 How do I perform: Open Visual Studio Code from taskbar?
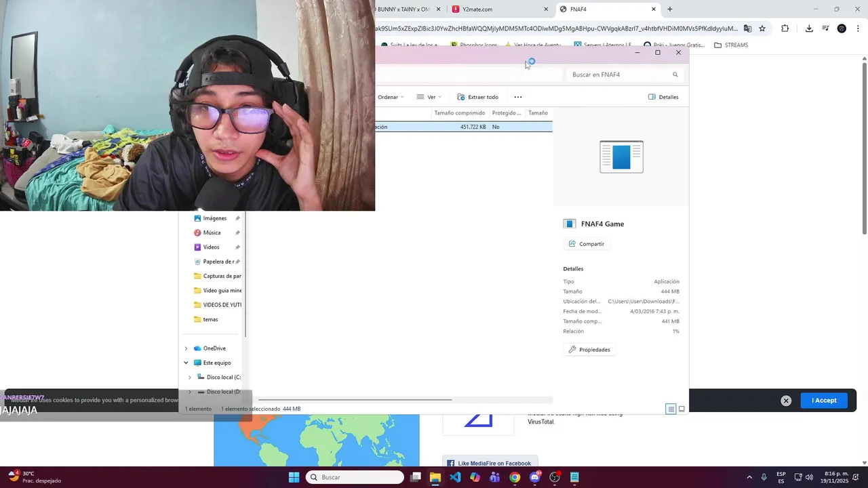coord(455,477)
